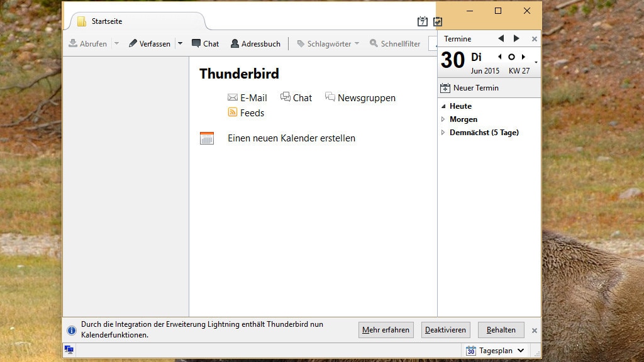
Task: Click the calendar icon beside Kalender erstellen
Action: point(207,138)
